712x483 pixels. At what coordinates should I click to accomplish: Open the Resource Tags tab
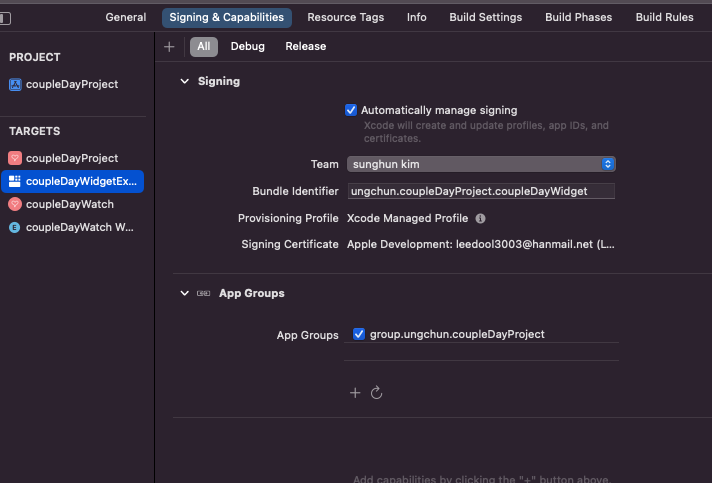point(346,17)
